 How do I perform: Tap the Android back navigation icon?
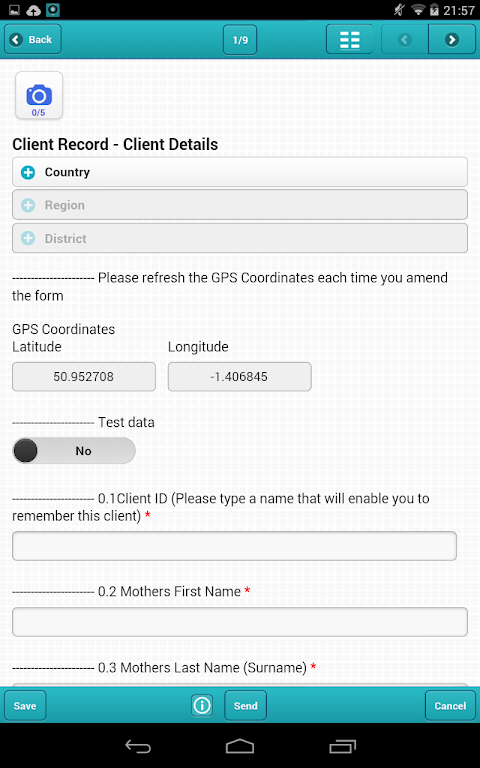tap(138, 746)
